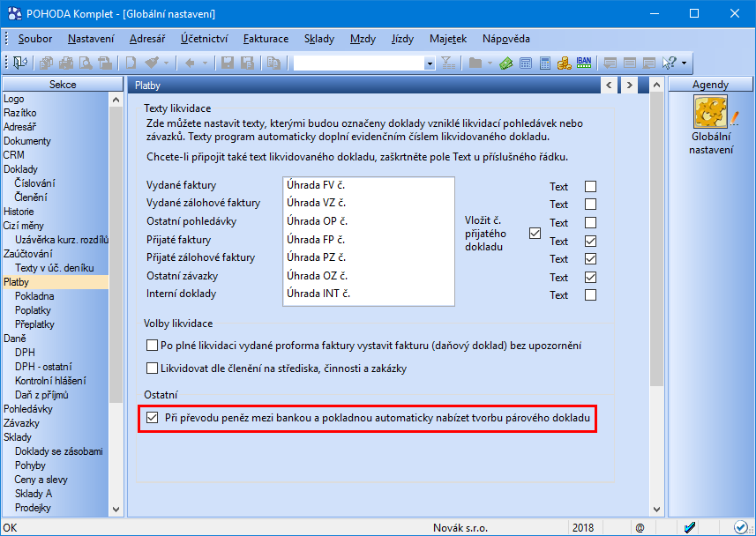Viewport: 756px width, 536px height.
Task: Click the green banknote icon
Action: [505, 63]
